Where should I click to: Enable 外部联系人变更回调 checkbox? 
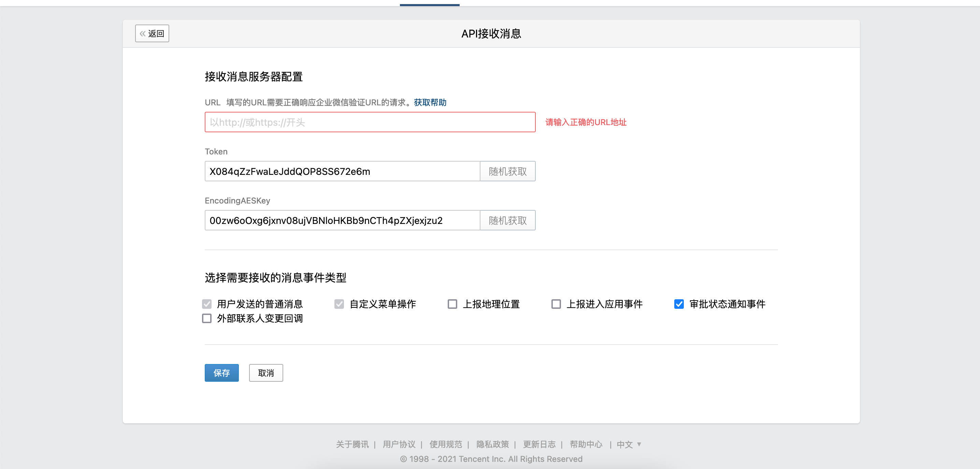pos(206,318)
